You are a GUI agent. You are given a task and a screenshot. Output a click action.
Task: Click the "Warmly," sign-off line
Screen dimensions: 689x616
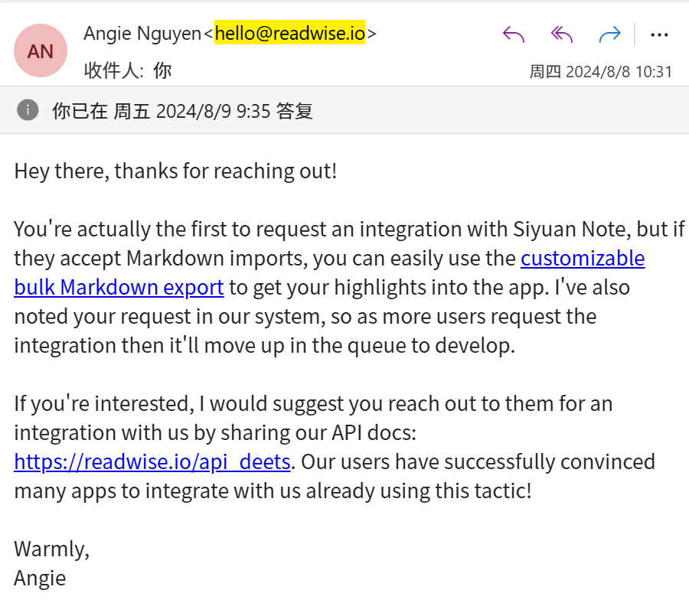pyautogui.click(x=52, y=549)
